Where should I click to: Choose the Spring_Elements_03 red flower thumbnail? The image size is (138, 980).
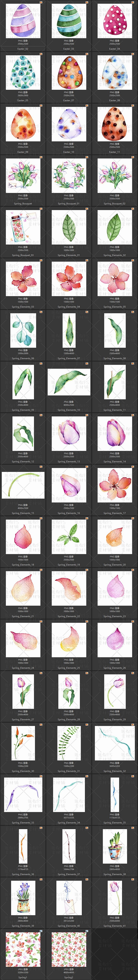23,279
